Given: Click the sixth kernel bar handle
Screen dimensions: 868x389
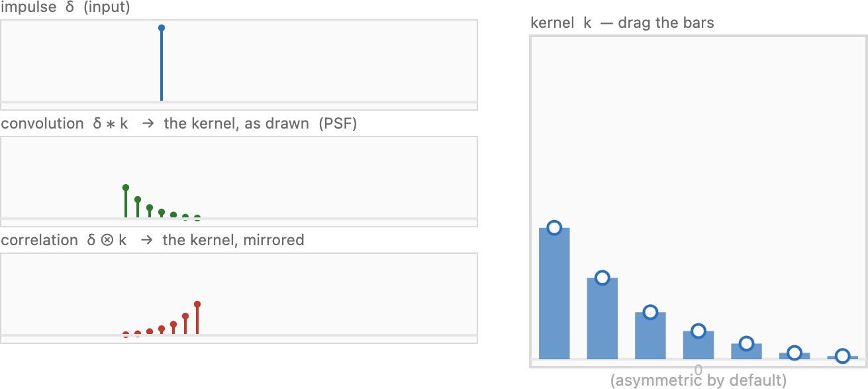Looking at the screenshot, I should tap(794, 353).
